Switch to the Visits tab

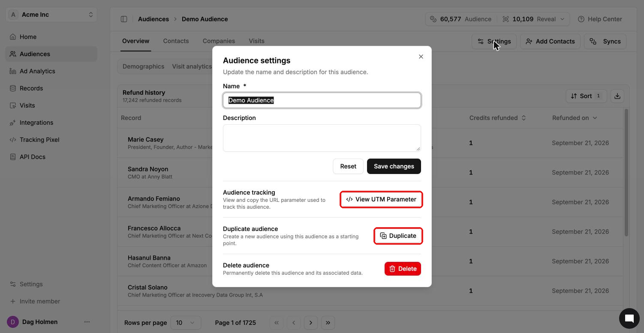[x=256, y=41]
